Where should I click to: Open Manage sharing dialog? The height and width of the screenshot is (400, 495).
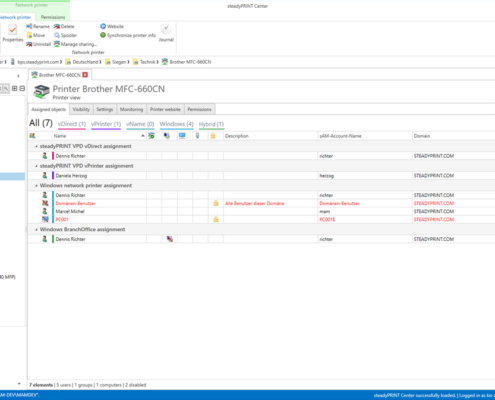[75, 44]
